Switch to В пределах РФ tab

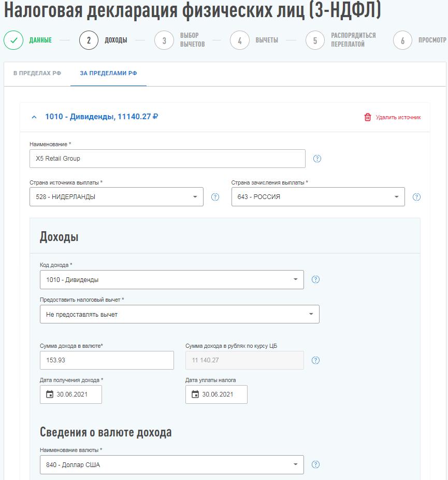[x=37, y=74]
